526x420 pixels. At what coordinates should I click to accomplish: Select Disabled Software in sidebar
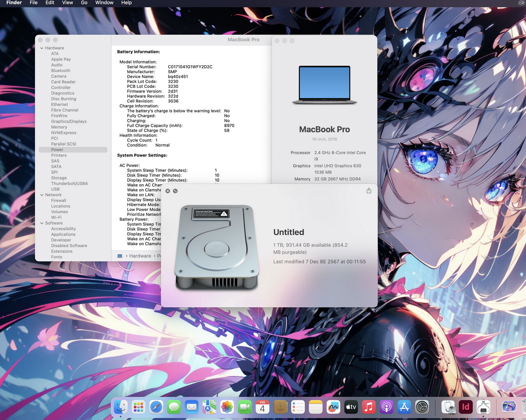(x=69, y=246)
